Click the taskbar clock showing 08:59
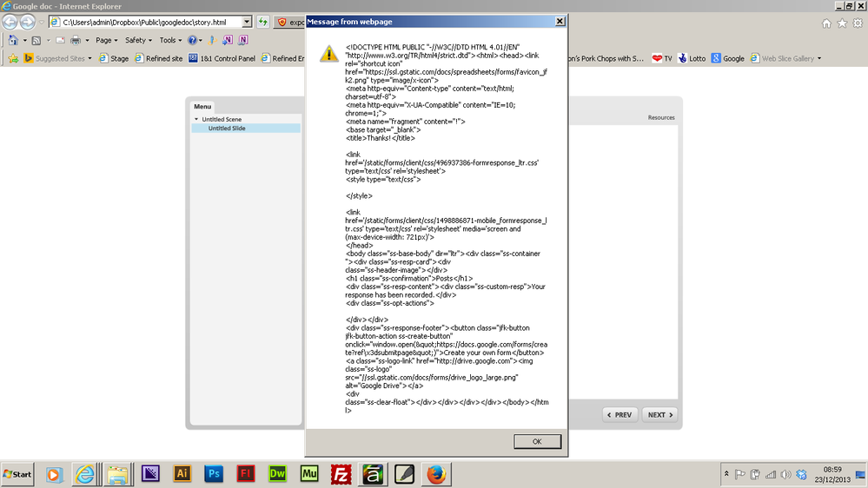The image size is (868, 488). coord(832,474)
